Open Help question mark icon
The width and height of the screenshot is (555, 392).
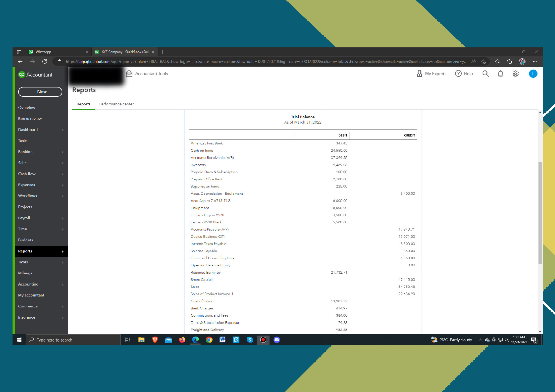[458, 74]
